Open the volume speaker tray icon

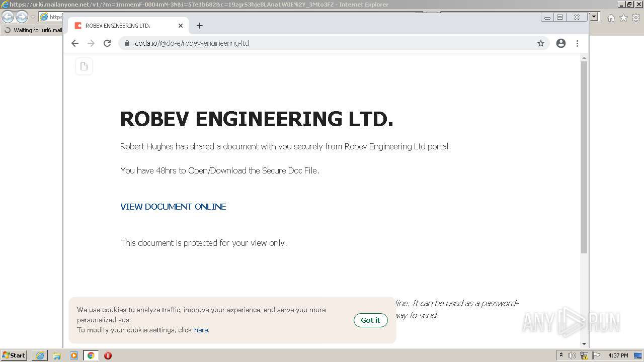click(572, 355)
